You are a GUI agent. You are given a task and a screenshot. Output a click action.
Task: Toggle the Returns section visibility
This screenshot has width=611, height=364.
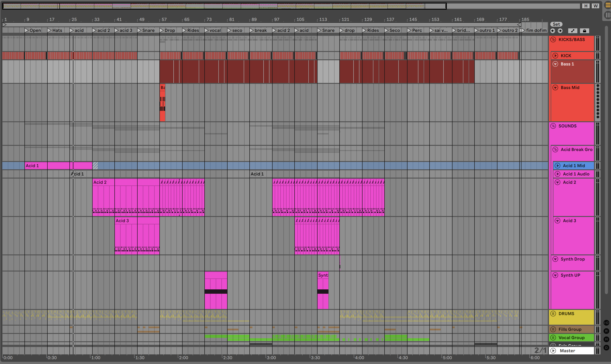[606, 331]
